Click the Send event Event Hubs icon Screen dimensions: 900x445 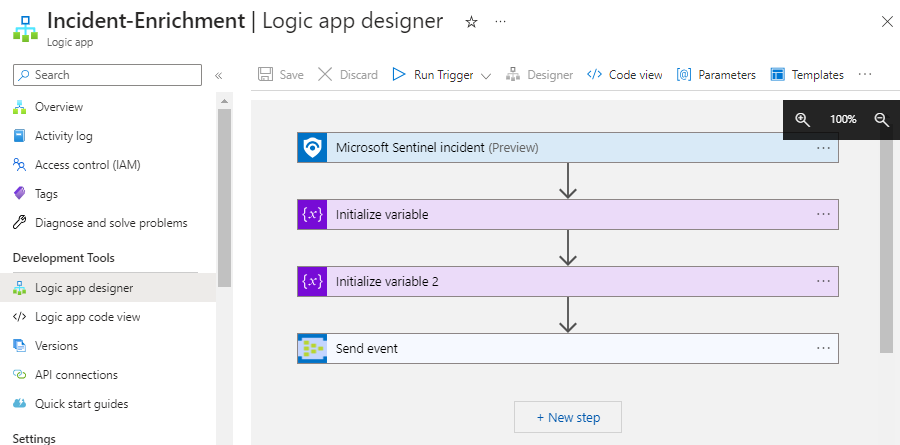tap(312, 349)
